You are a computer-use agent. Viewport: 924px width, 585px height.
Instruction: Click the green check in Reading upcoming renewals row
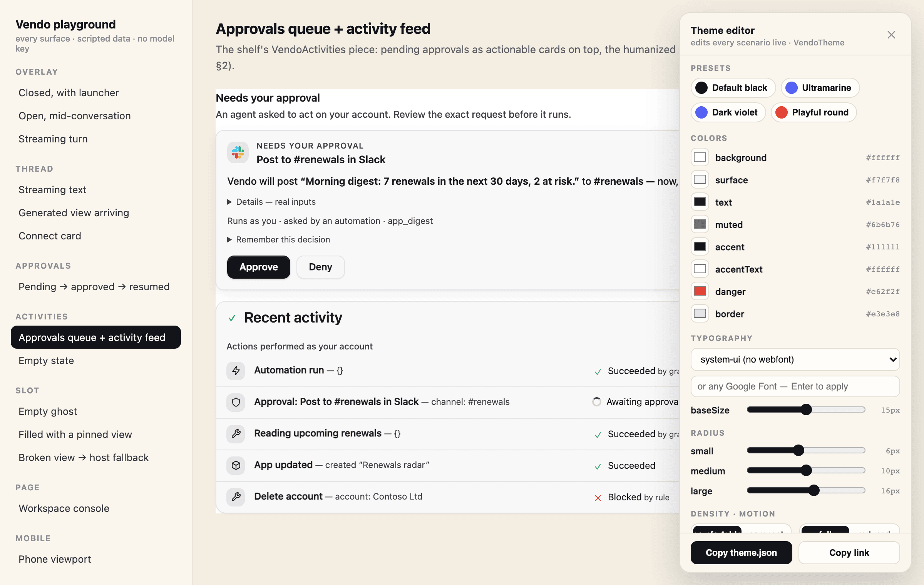tap(598, 435)
